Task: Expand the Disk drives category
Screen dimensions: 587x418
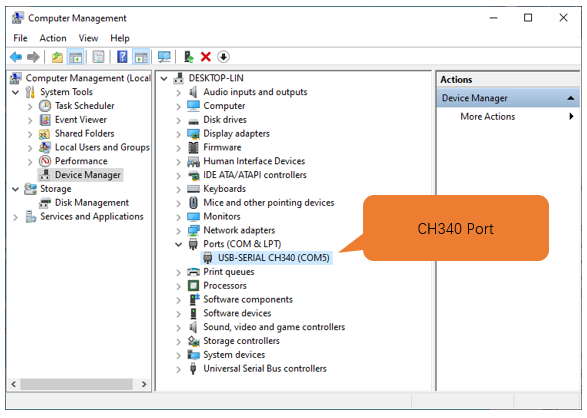Action: coord(178,120)
